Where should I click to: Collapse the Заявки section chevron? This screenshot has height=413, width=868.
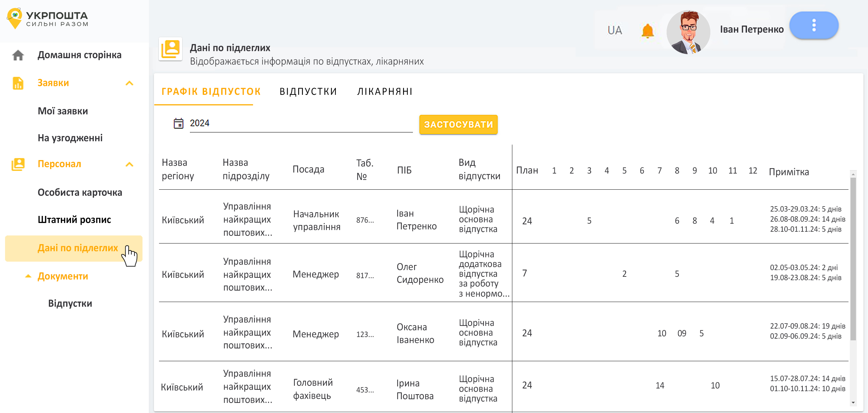(129, 83)
